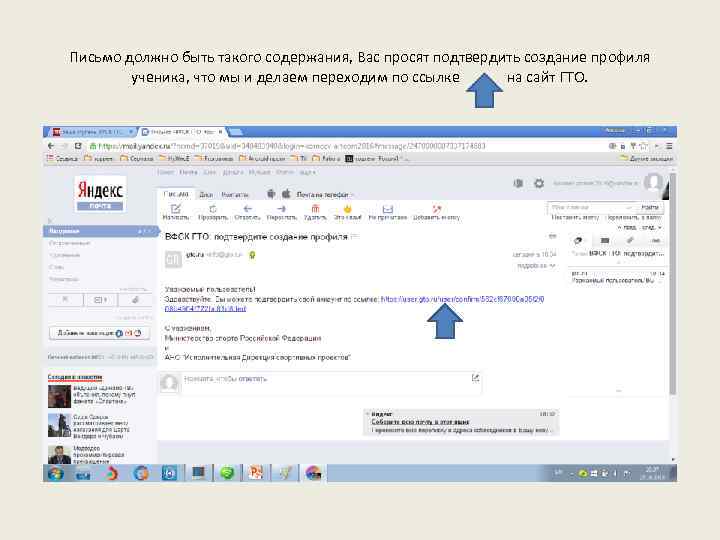720x540 pixels.
Task: Open the Входящие inbox folder
Action: tap(100, 231)
